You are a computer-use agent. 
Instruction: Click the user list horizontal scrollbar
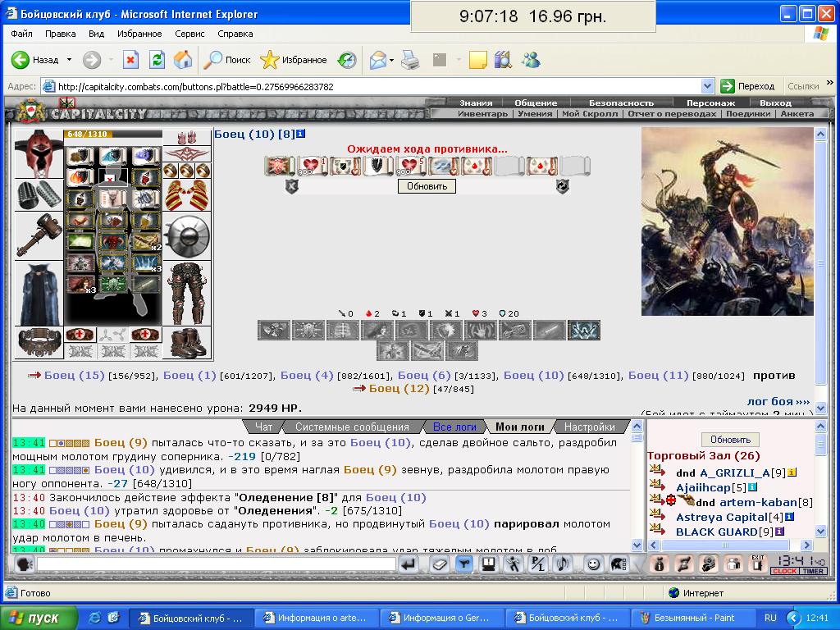point(731,546)
